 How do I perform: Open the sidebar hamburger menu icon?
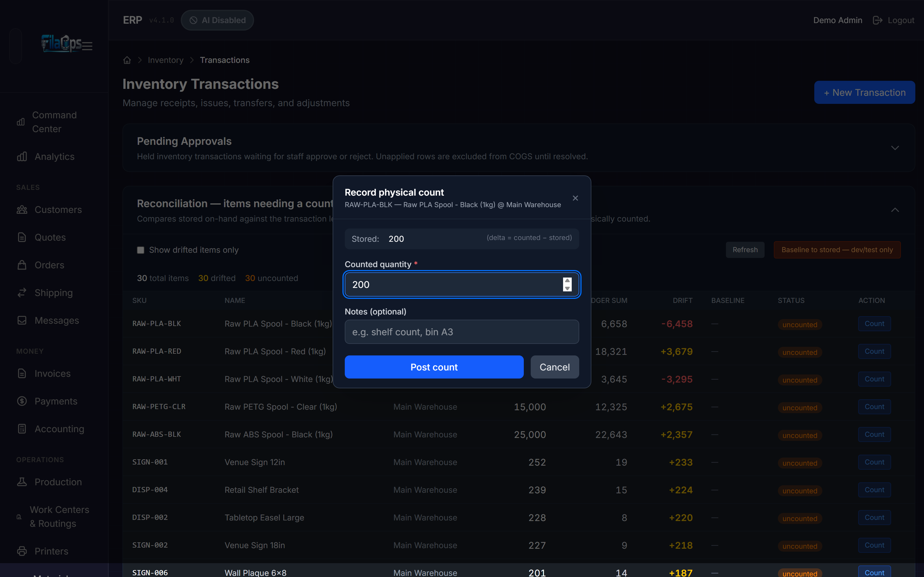(87, 46)
